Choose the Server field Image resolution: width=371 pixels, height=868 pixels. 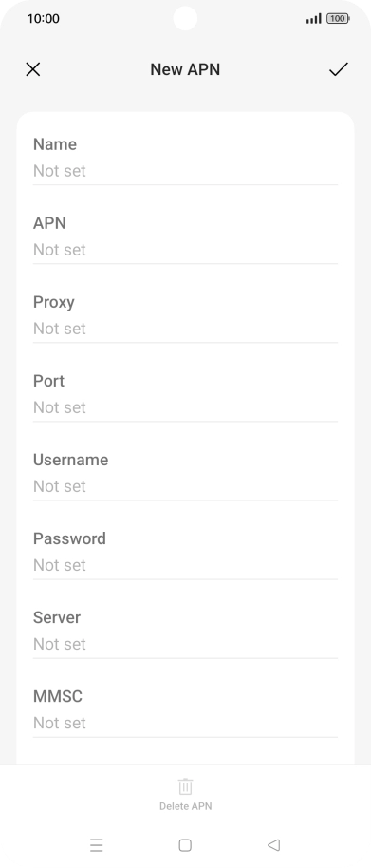(185, 631)
